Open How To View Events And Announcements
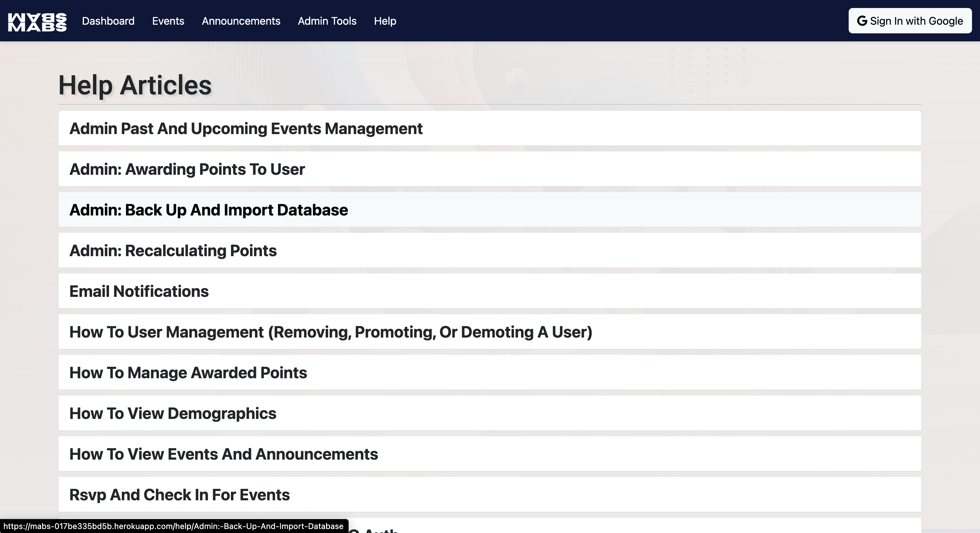This screenshot has width=980, height=533. tap(223, 455)
